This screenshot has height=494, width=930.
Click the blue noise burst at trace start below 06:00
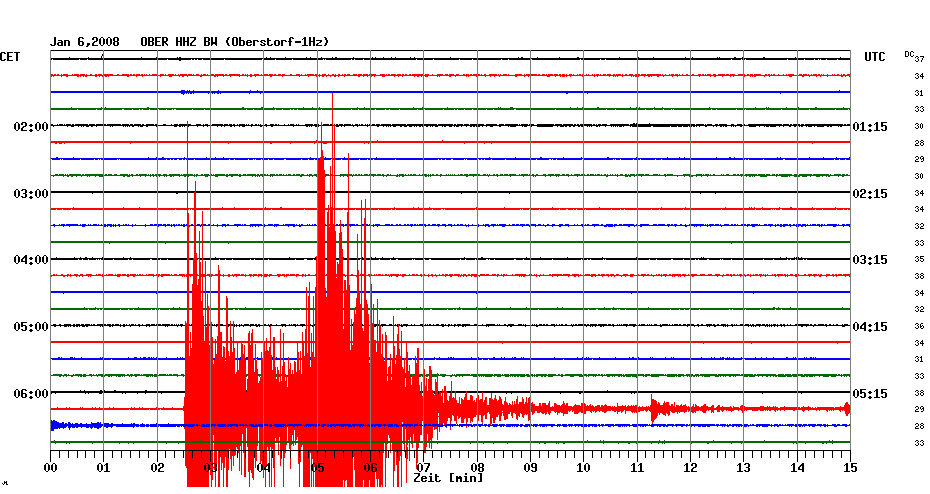[x=57, y=425]
